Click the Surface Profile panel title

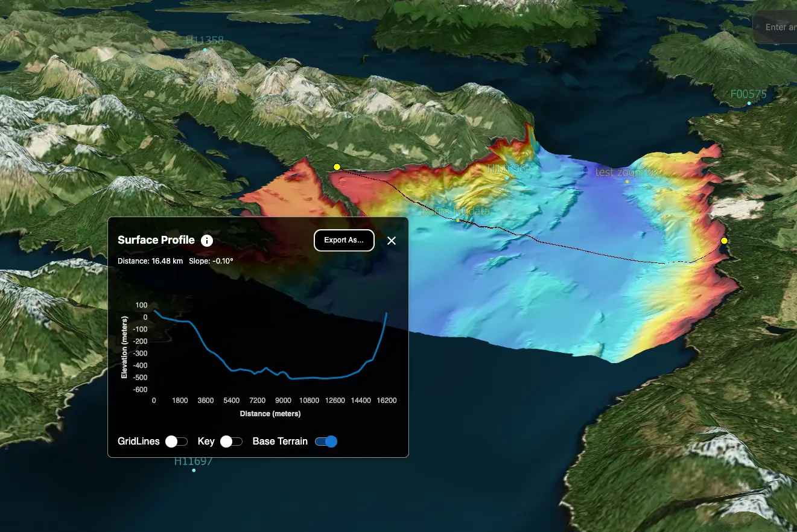point(156,240)
